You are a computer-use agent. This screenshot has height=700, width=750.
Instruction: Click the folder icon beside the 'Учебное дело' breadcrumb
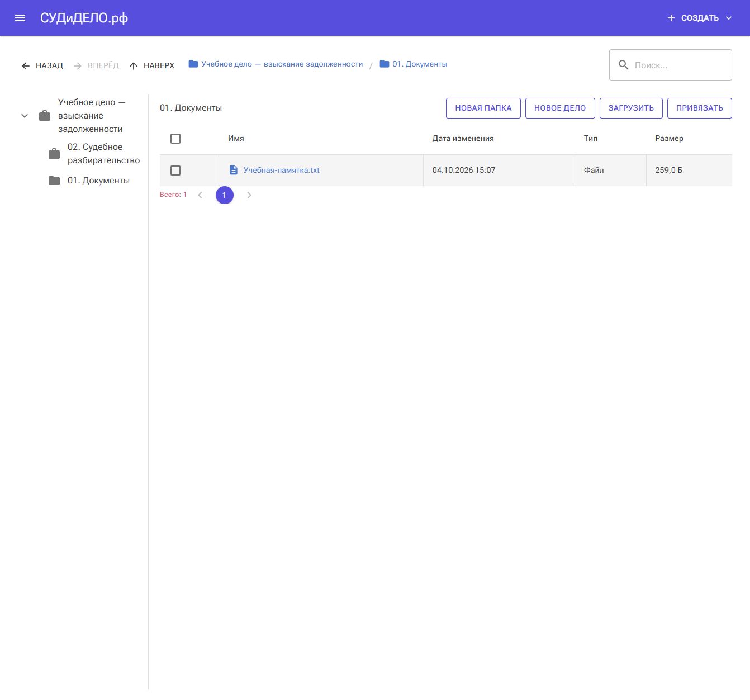[193, 64]
